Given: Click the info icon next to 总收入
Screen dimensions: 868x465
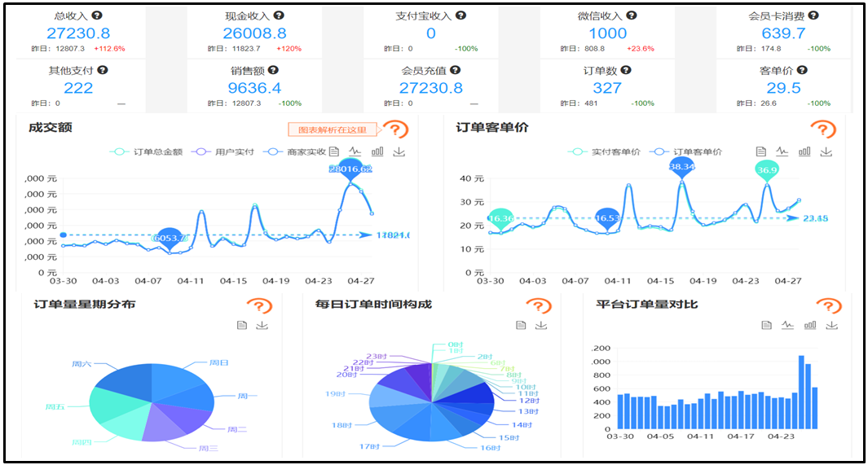Looking at the screenshot, I should (x=97, y=15).
